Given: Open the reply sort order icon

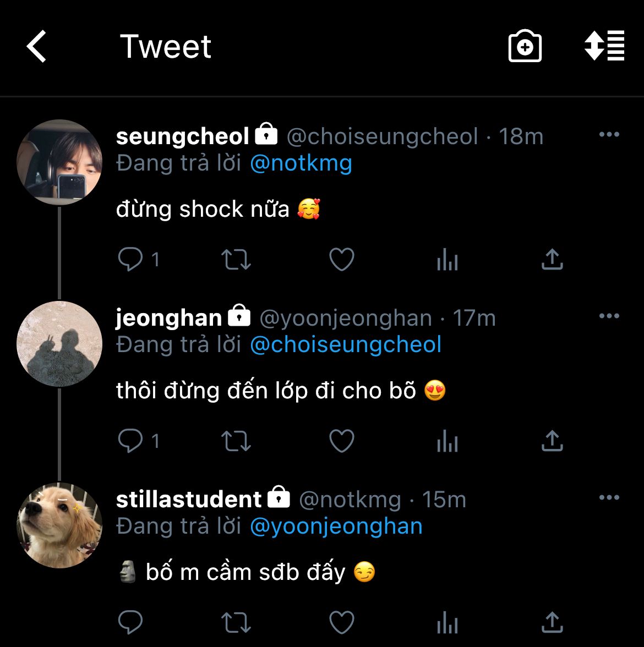Looking at the screenshot, I should (604, 46).
